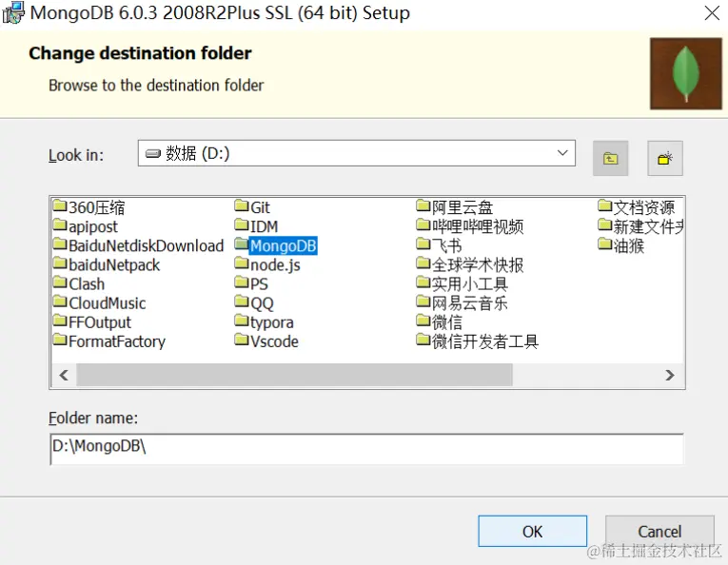Select the 实用小工具 folder
Image resolution: width=728 pixels, height=565 pixels.
[462, 283]
